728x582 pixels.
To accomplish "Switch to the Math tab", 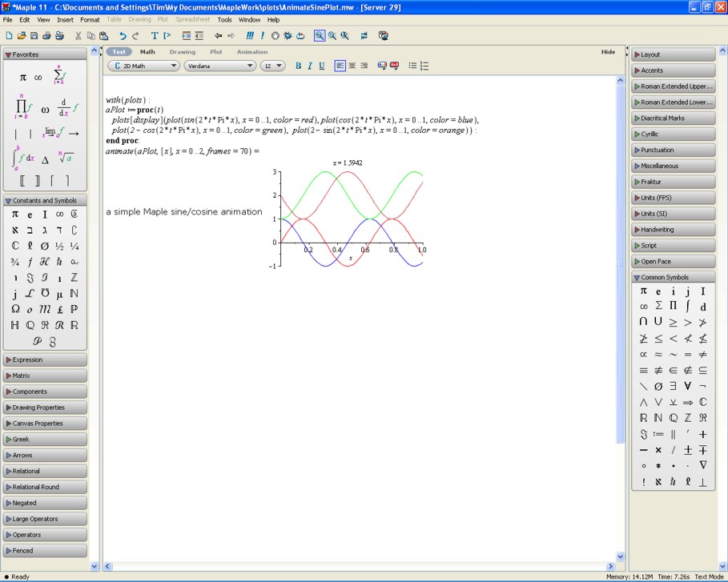I will (147, 52).
